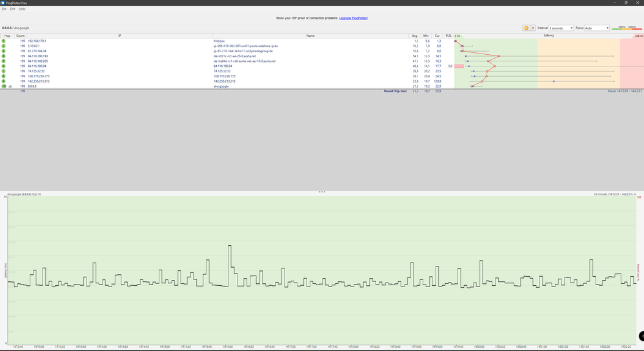Click the hop 6 green circle icon

coord(4,66)
